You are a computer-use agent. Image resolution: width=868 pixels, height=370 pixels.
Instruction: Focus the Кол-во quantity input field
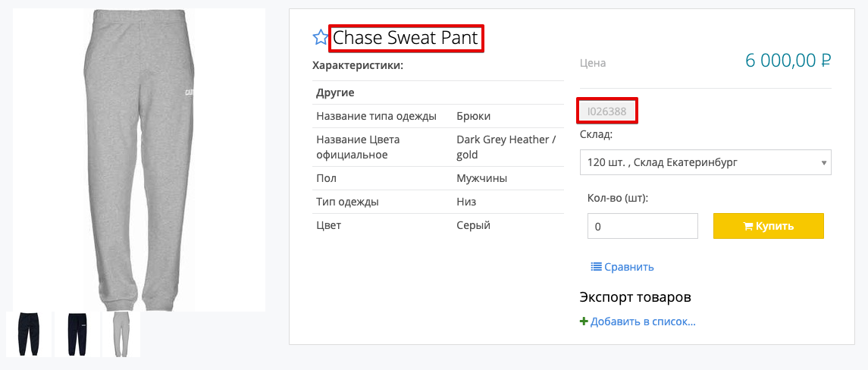pyautogui.click(x=642, y=226)
